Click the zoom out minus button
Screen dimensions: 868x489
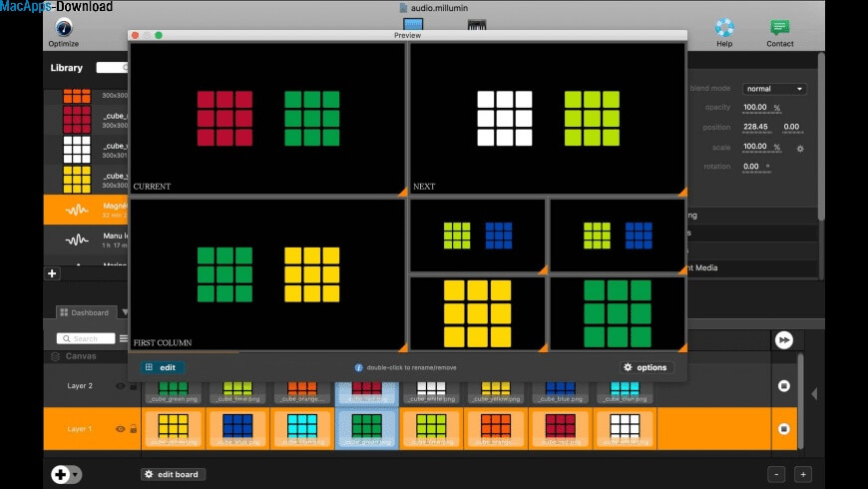click(x=775, y=474)
